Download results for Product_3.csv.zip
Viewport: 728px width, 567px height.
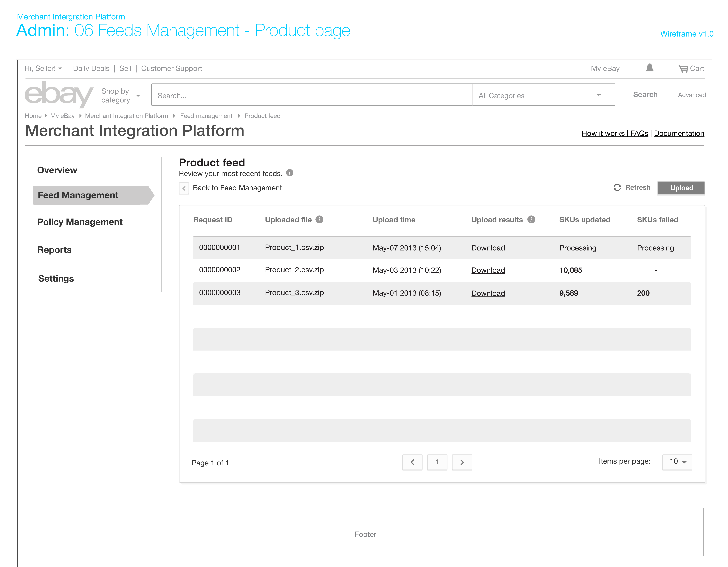[488, 293]
